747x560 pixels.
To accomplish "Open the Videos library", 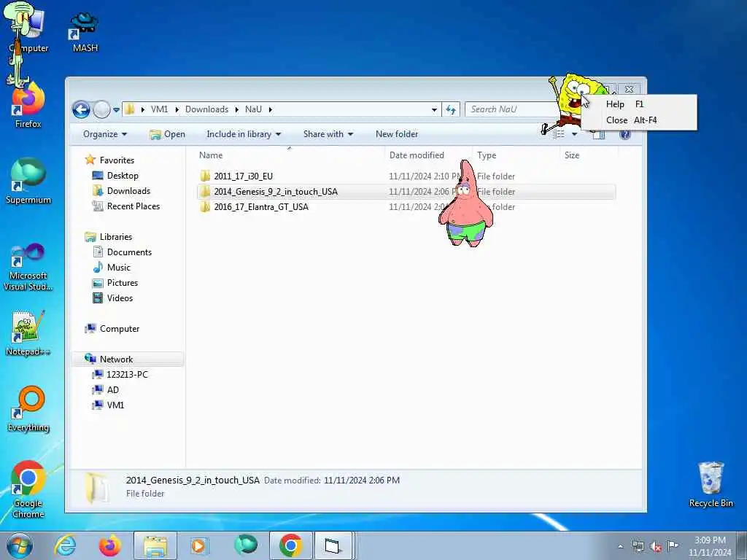I will (120, 298).
